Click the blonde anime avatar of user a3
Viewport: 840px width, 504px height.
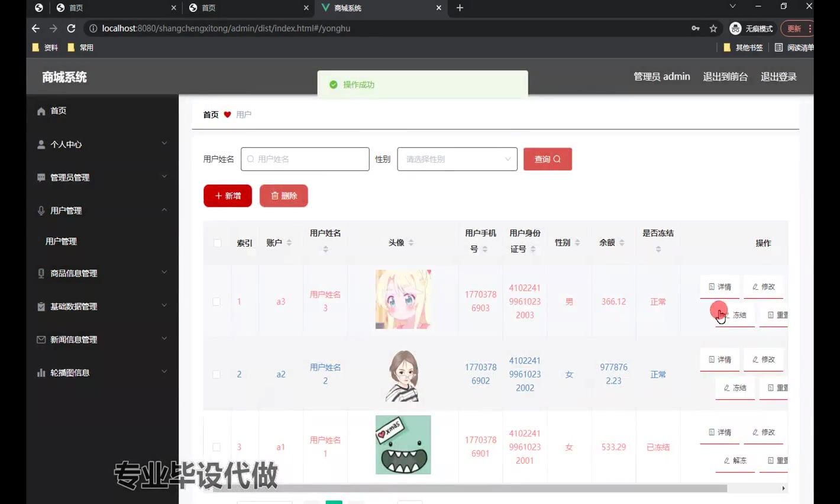tap(403, 299)
